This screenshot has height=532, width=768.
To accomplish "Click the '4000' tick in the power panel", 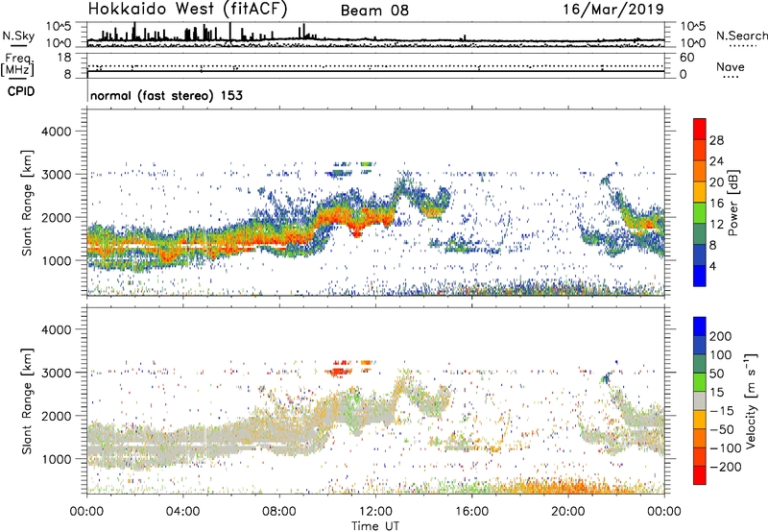I will pyautogui.click(x=57, y=132).
